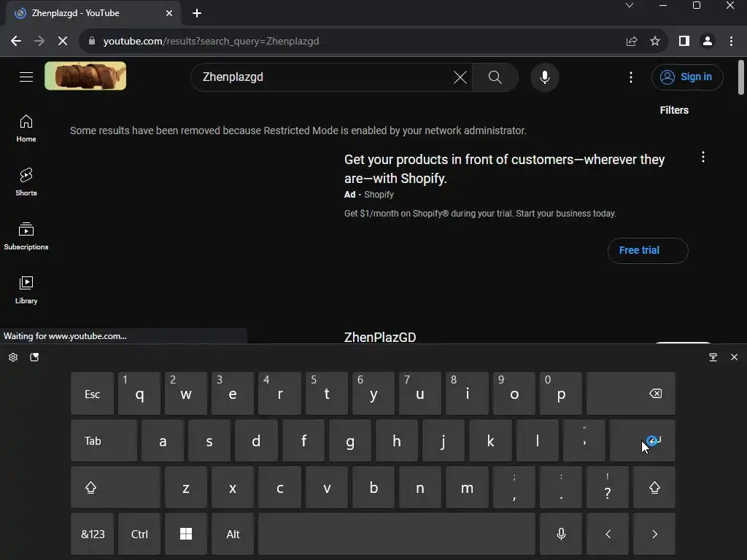747x560 pixels.
Task: Switch to &123 symbols layout
Action: click(x=93, y=534)
